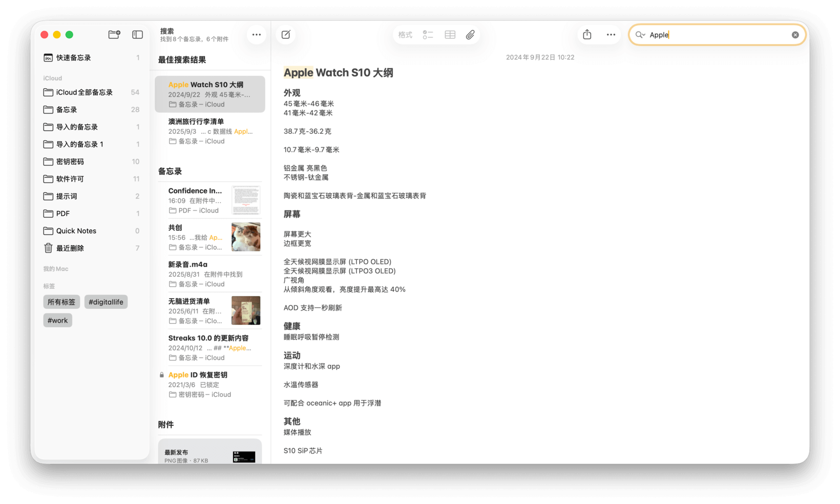
Task: Clear the Apple search text
Action: [x=795, y=35]
